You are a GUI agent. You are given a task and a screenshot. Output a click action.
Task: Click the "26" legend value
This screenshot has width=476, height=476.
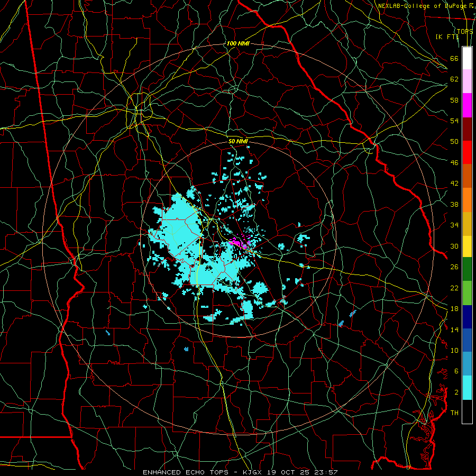[454, 267]
